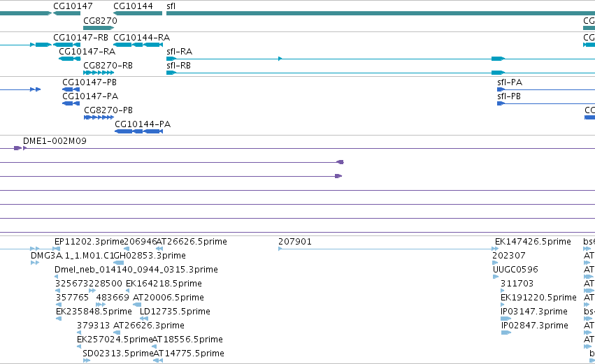The image size is (595, 364).
Task: Click the LD12735.5prime EST label
Action: pos(175,312)
